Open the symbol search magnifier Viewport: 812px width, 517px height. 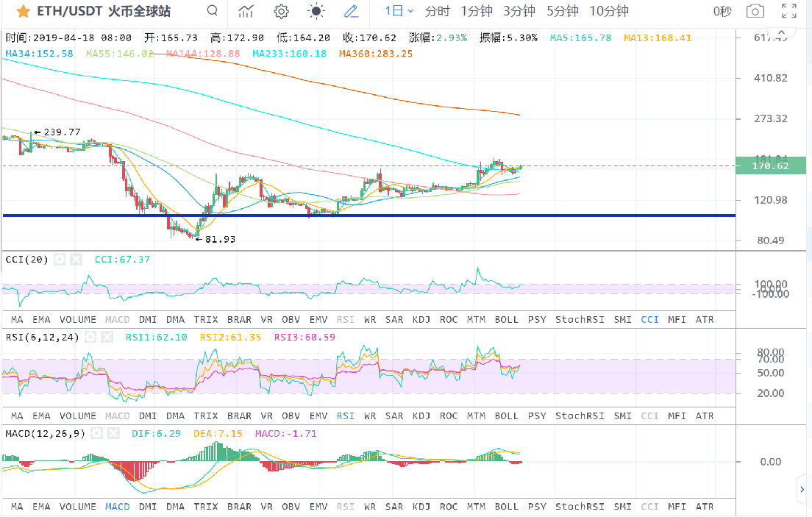click(213, 11)
